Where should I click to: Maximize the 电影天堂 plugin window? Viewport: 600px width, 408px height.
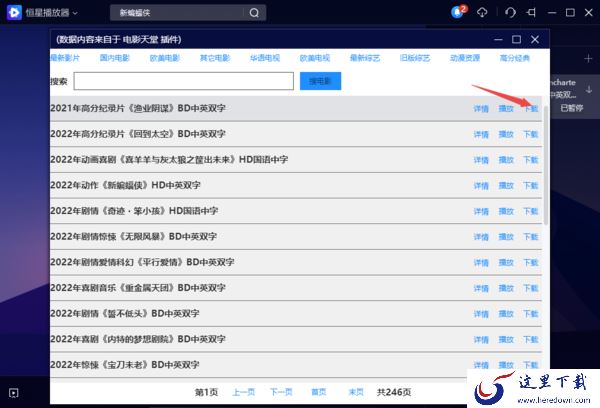pyautogui.click(x=517, y=39)
